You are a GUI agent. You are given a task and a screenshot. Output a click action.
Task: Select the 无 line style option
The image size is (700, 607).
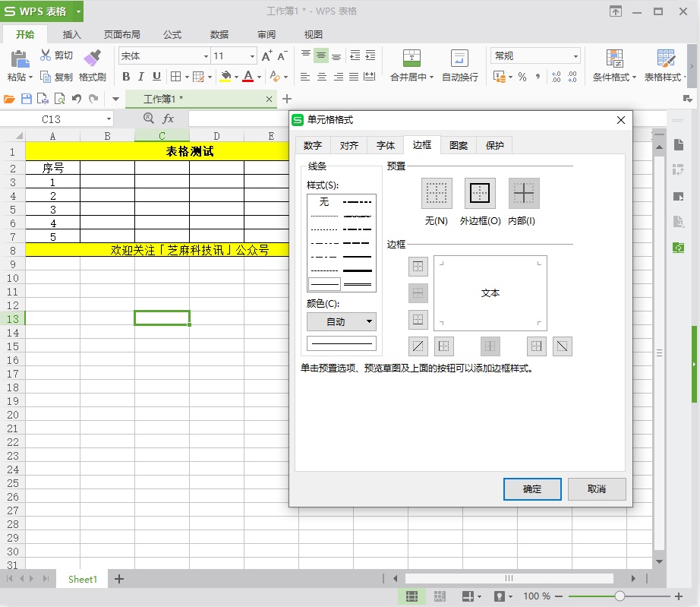click(x=324, y=202)
